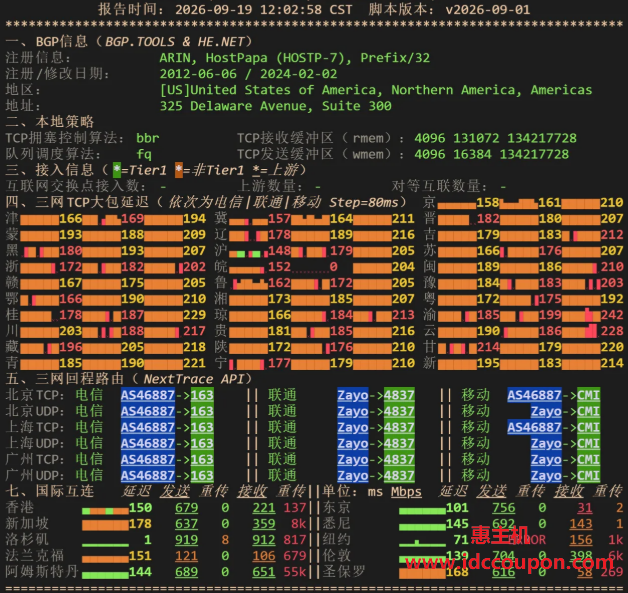Select script version v2026-09-01
The height and width of the screenshot is (593, 628).
(x=487, y=9)
